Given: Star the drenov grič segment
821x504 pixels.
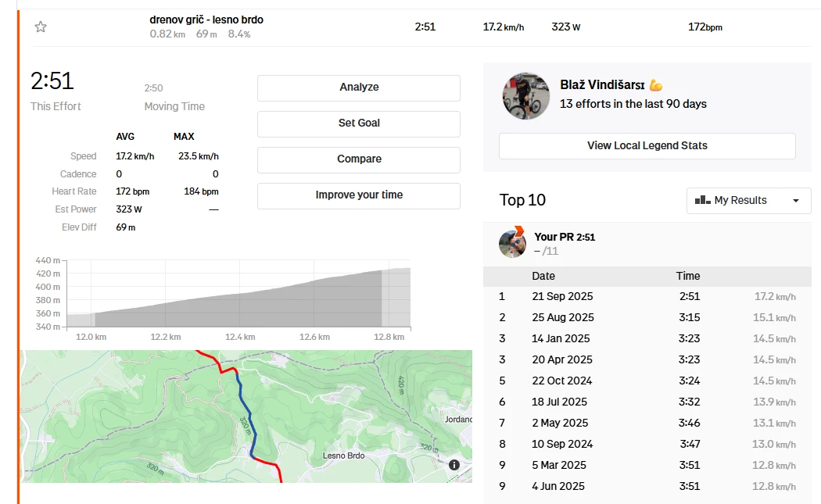Looking at the screenshot, I should coord(41,27).
